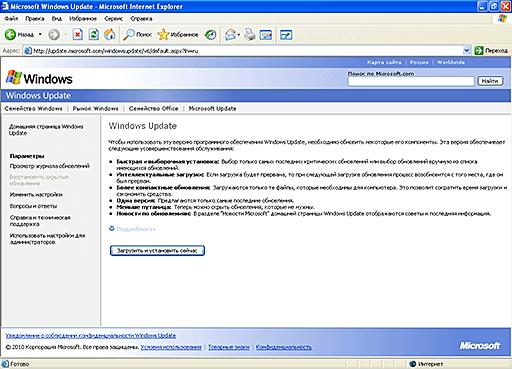Image resolution: width=512 pixels, height=369 pixels.
Task: Click the Найти search button
Action: [490, 81]
